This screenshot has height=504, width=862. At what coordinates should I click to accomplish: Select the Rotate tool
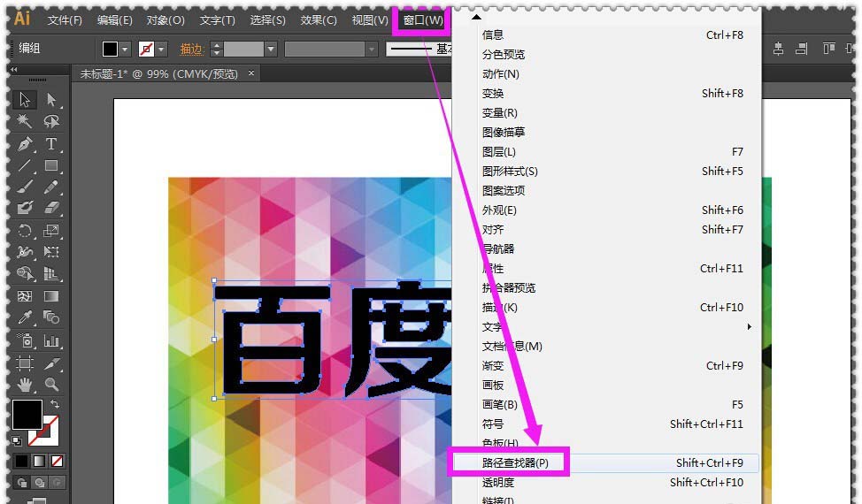25,231
